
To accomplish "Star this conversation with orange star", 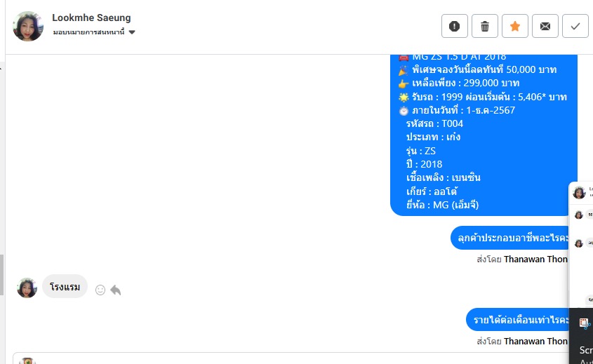I will pyautogui.click(x=514, y=27).
